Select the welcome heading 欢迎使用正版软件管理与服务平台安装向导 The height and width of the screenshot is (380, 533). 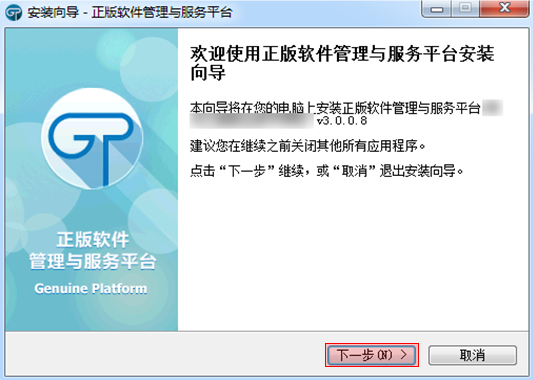[342, 63]
